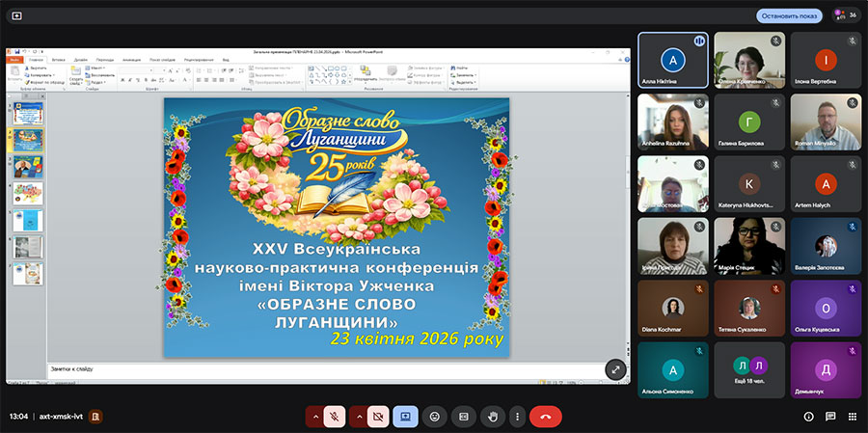Image resolution: width=868 pixels, height=433 pixels.
Task: Expand camera video settings arrow
Action: (x=358, y=417)
